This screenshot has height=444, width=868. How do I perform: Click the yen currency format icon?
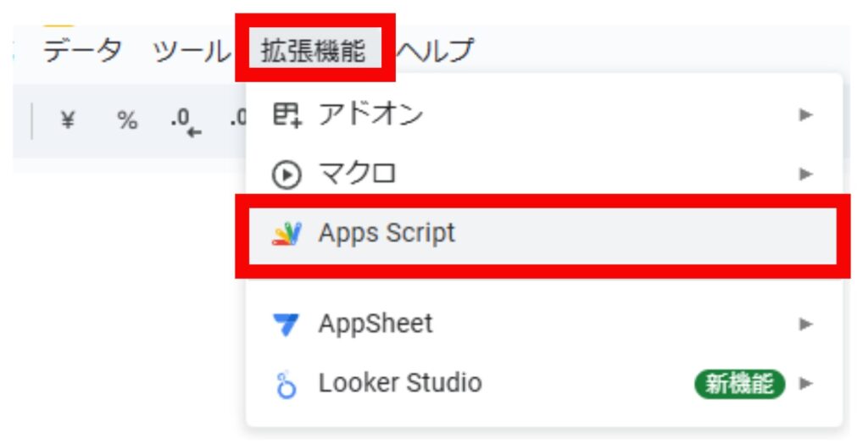[68, 119]
